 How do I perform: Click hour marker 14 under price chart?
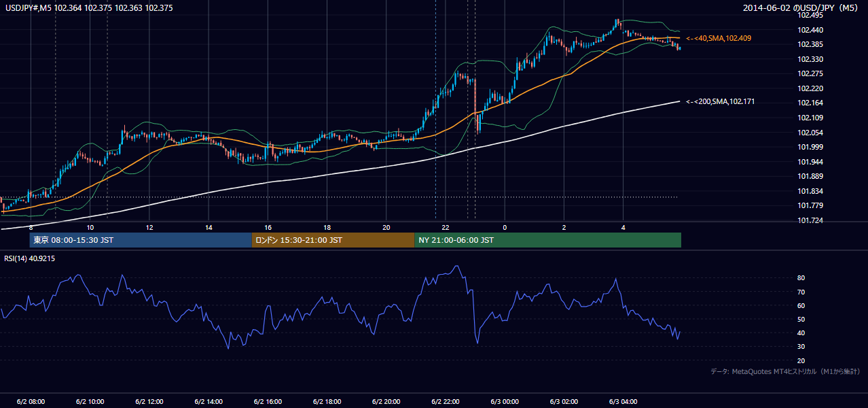[x=209, y=228]
